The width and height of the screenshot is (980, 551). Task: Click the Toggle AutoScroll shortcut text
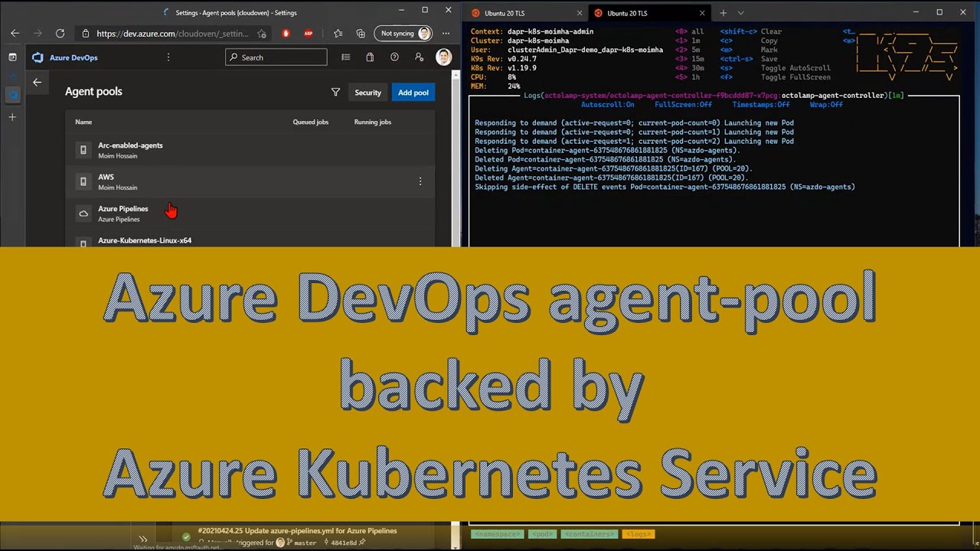click(x=795, y=68)
